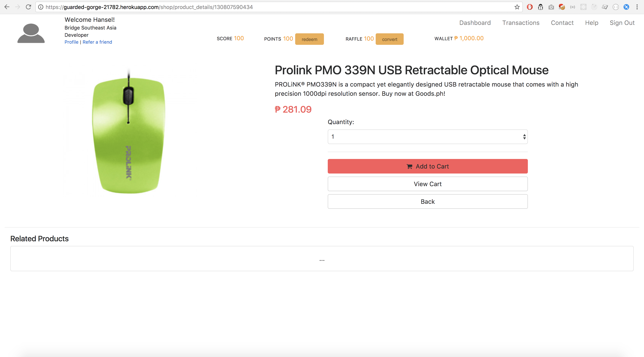Click the browser forward arrow
Screen dimensions: 644x357
click(x=17, y=7)
